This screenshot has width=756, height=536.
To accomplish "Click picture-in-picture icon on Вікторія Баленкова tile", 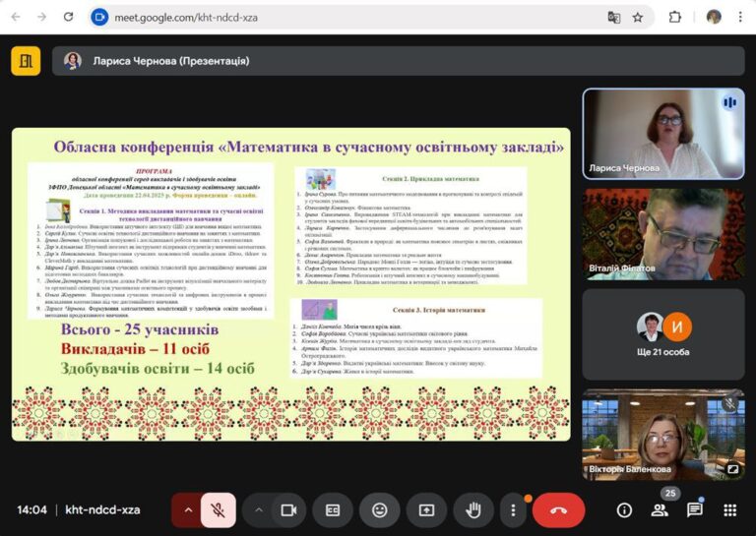I will [x=732, y=468].
